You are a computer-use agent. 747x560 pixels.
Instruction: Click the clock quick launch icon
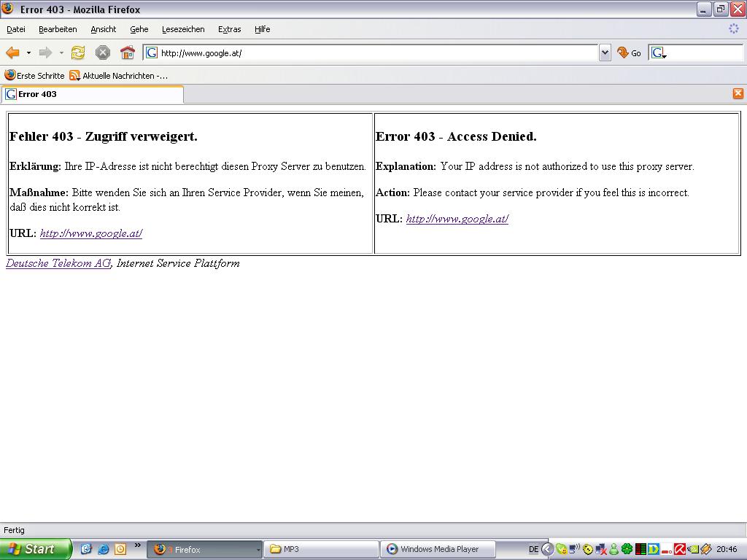[120, 549]
